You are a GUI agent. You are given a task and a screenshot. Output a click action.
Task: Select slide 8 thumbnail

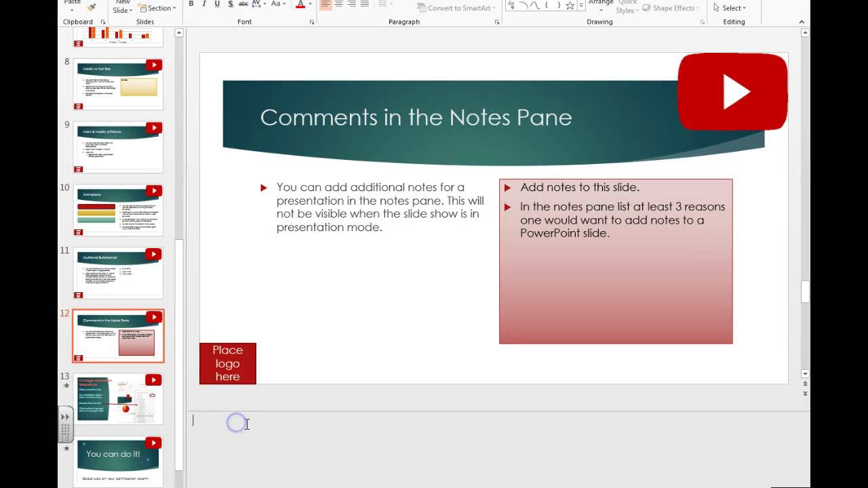point(118,84)
